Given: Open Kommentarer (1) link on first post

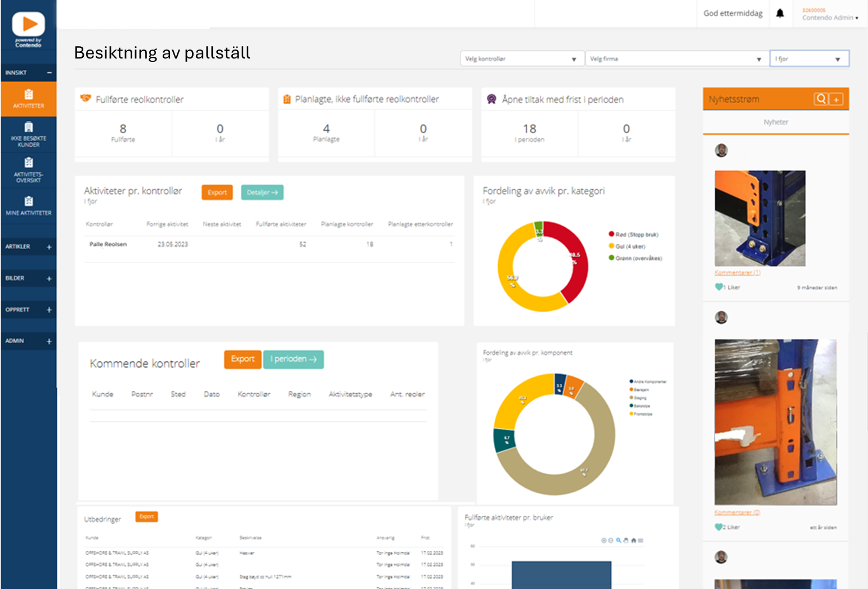Looking at the screenshot, I should pos(737,273).
